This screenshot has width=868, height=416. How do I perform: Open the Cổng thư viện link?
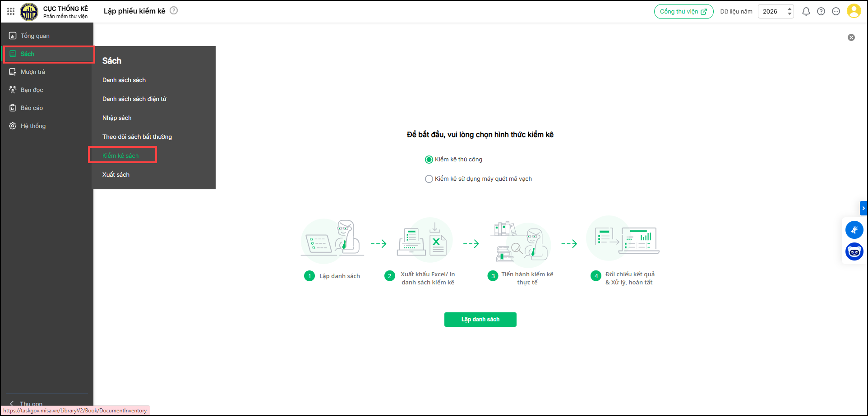(x=683, y=12)
